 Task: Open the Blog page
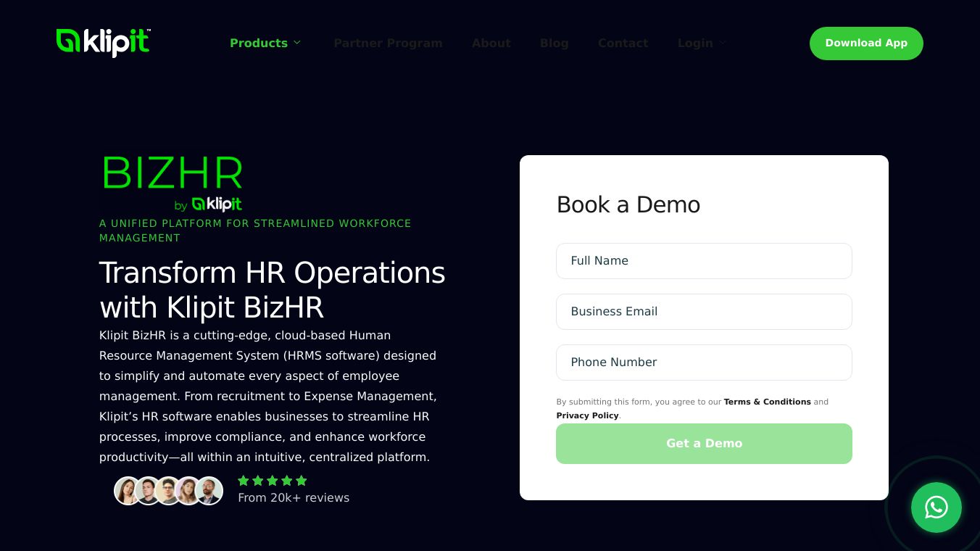click(x=555, y=43)
